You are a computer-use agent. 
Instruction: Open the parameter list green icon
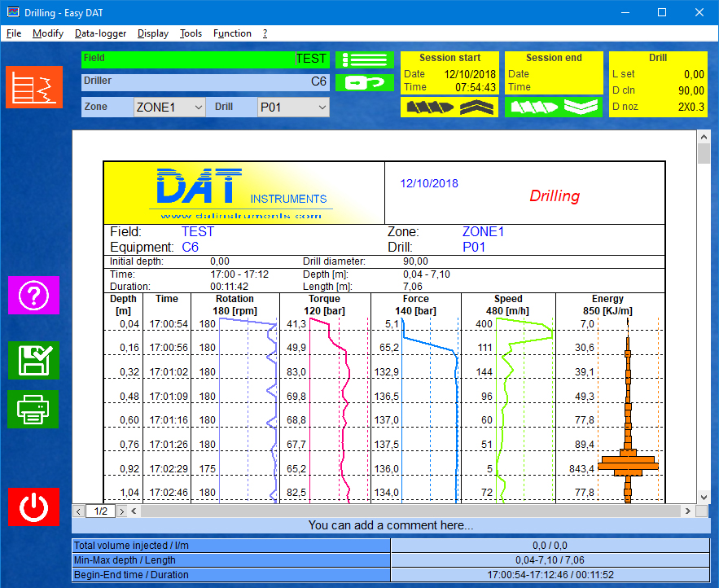[364, 59]
